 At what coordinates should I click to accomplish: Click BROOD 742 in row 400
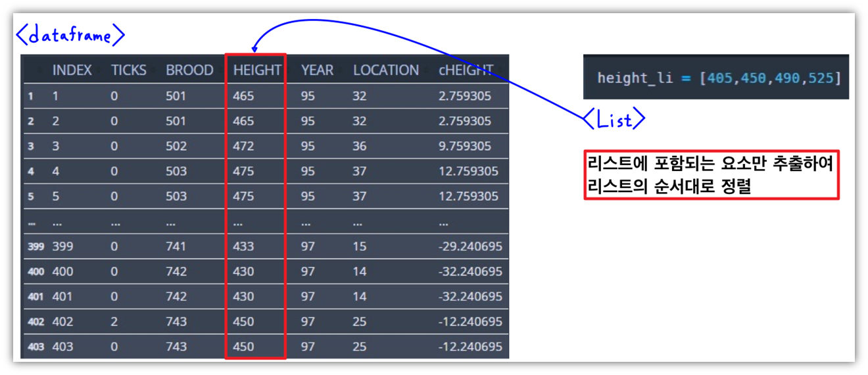click(176, 272)
